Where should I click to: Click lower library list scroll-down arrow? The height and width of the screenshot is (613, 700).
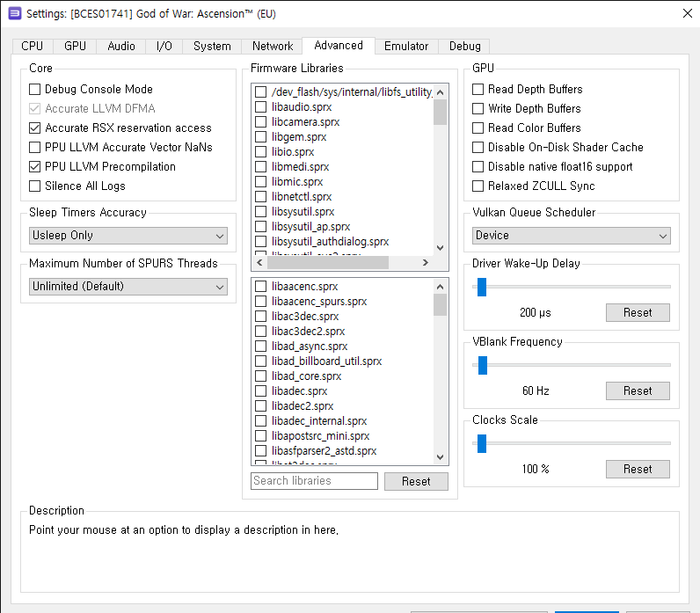[441, 457]
